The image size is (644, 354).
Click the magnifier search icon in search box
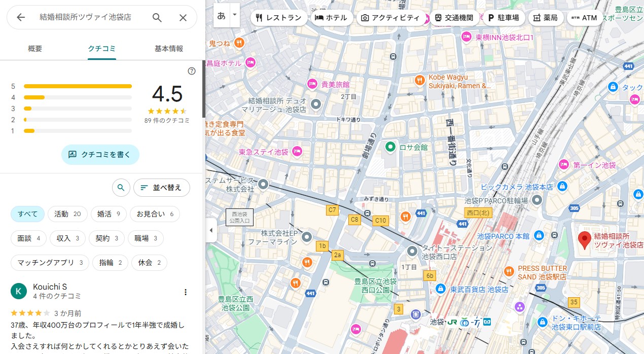point(157,17)
